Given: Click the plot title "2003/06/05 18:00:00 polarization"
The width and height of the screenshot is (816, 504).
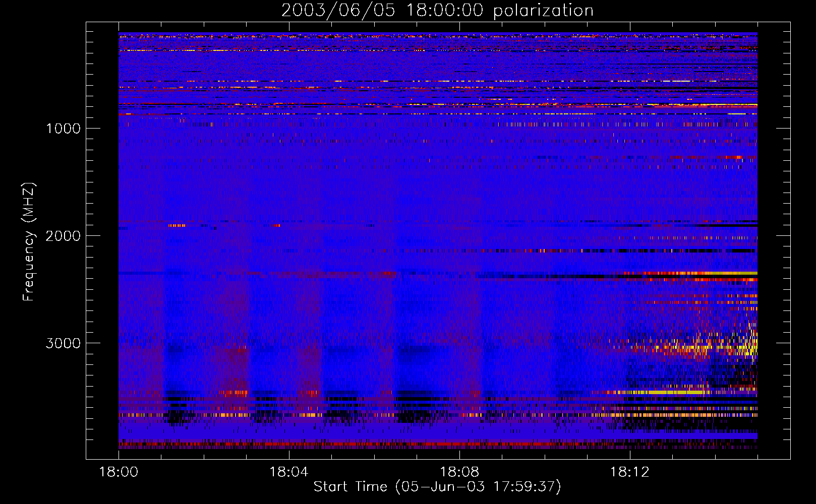Looking at the screenshot, I should click(437, 11).
